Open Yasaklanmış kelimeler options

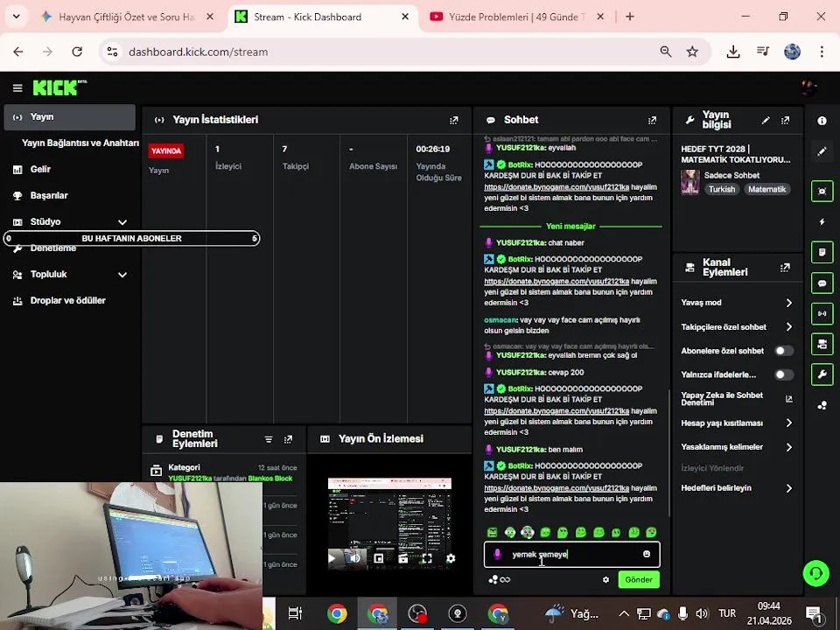tap(737, 447)
